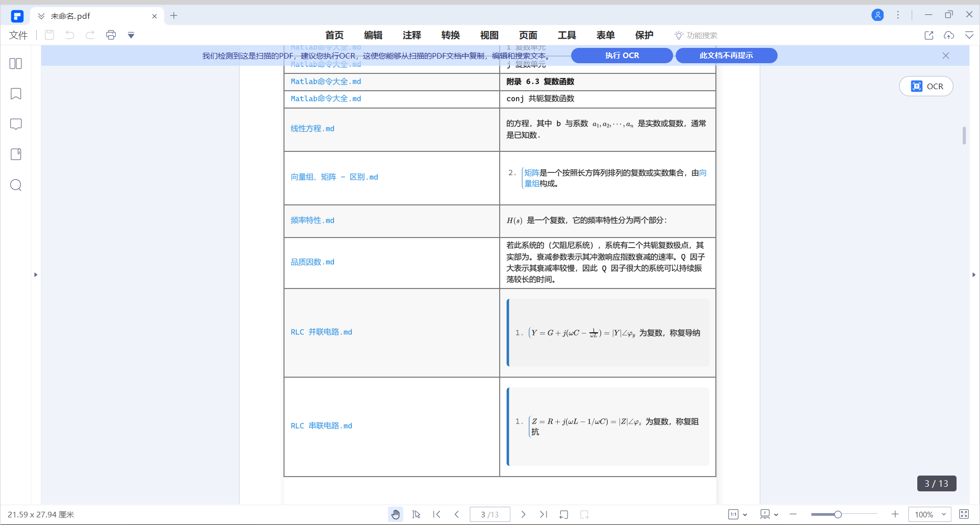Select the hand pan tool
This screenshot has height=525, width=980.
(396, 514)
